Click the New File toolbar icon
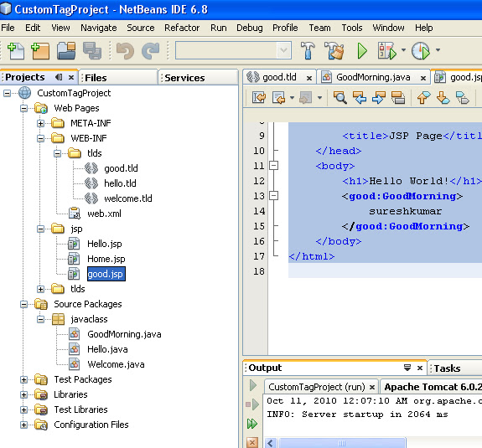482x448 pixels. point(16,51)
